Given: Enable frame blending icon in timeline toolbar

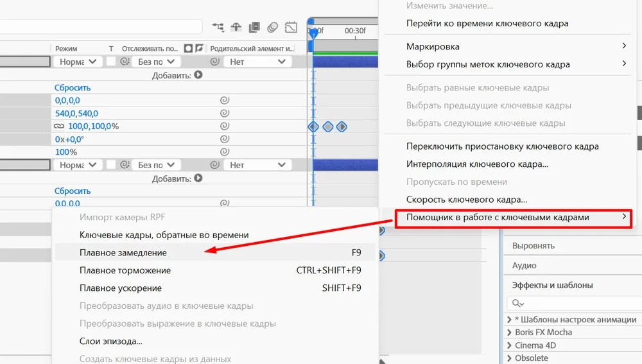Looking at the screenshot, I should (254, 28).
